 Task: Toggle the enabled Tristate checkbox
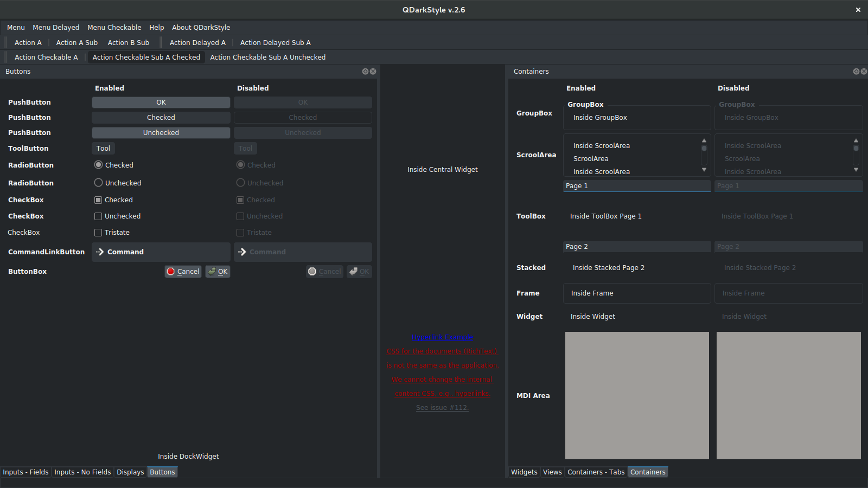(x=112, y=233)
